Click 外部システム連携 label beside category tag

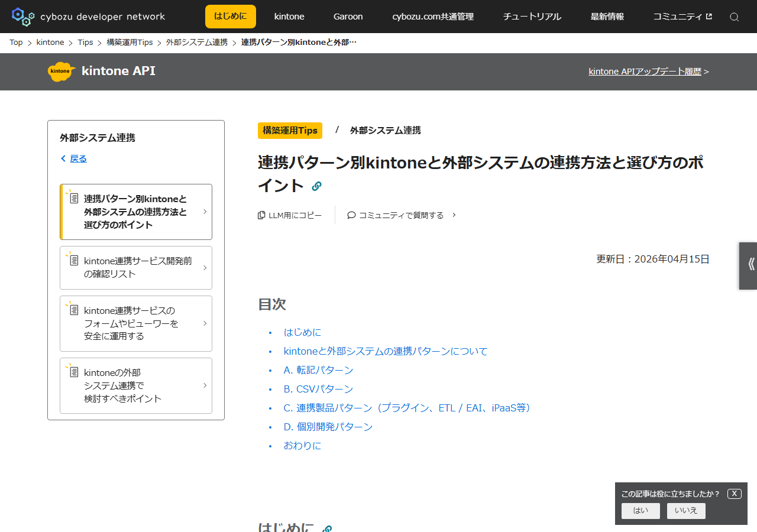pos(386,131)
